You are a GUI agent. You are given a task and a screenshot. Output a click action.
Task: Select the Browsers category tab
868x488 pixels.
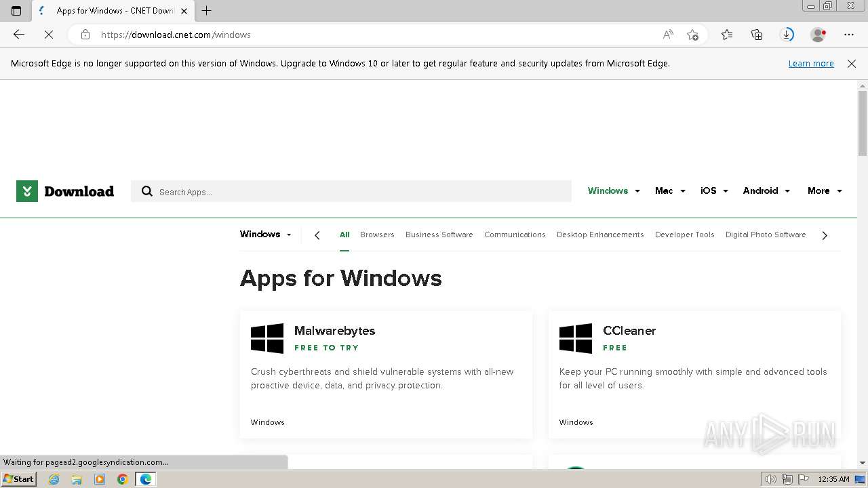(x=377, y=235)
